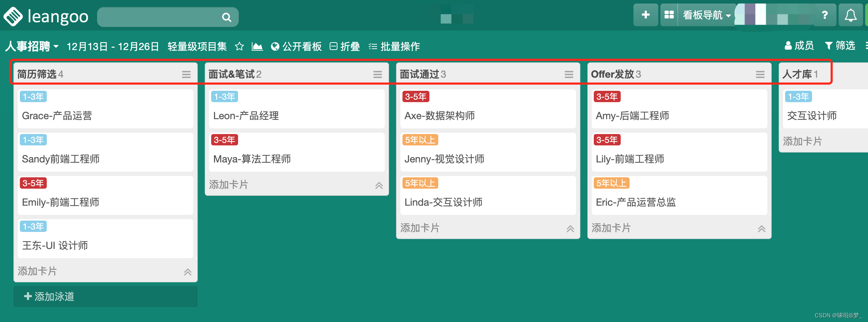Open the 简历筛选 list menu icon

(x=186, y=74)
